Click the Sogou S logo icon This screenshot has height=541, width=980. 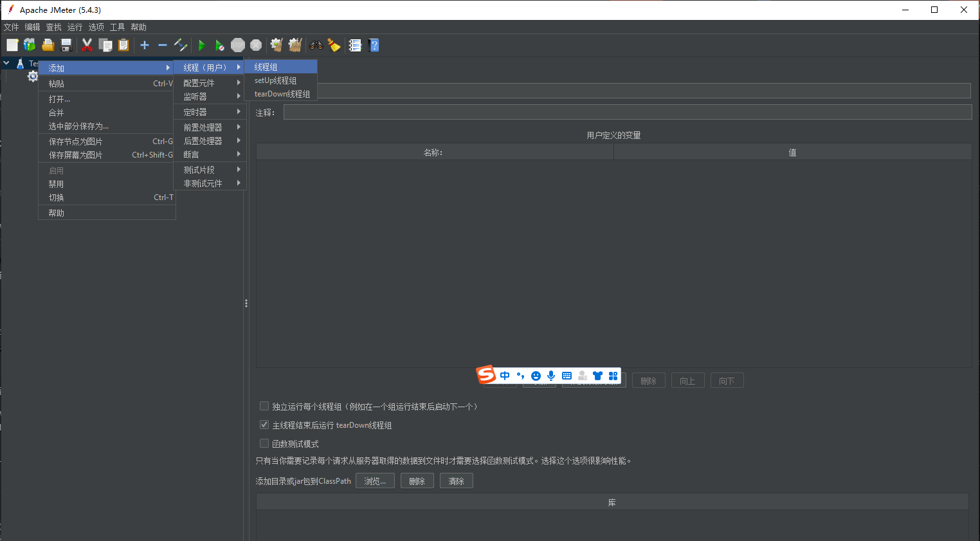pyautogui.click(x=486, y=374)
